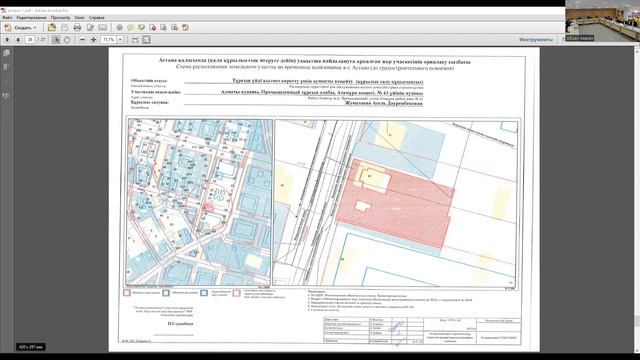Click the left overview map
The image size is (640, 360).
(x=199, y=202)
